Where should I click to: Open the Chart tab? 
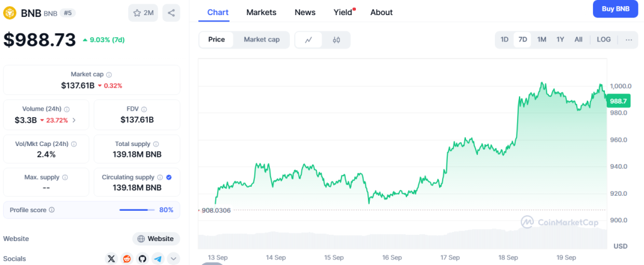pyautogui.click(x=218, y=13)
